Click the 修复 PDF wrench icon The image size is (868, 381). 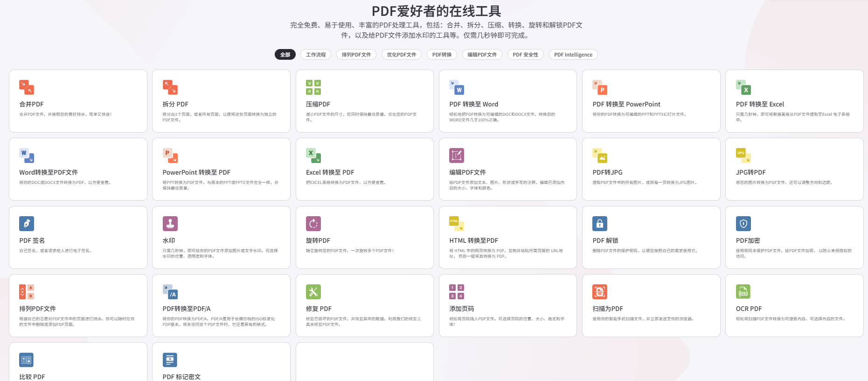pos(313,292)
